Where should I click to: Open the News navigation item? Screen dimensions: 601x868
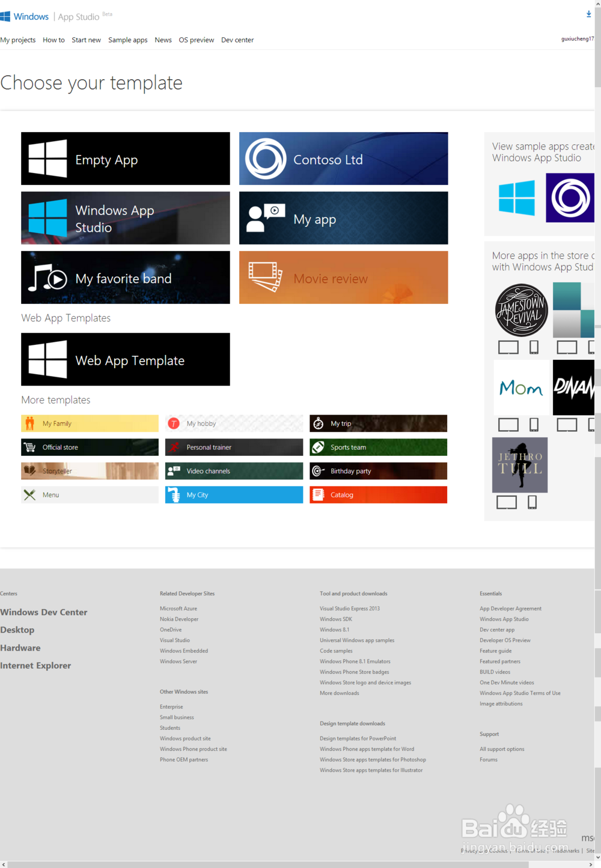coord(163,40)
